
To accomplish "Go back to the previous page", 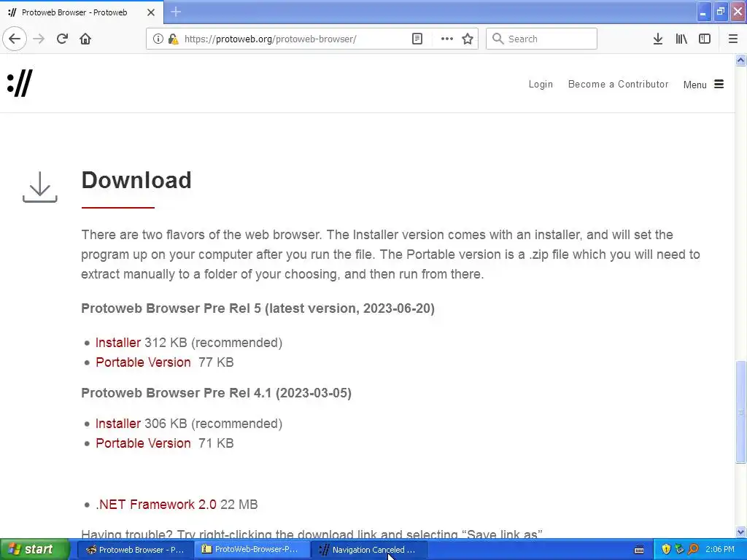I will 15,39.
